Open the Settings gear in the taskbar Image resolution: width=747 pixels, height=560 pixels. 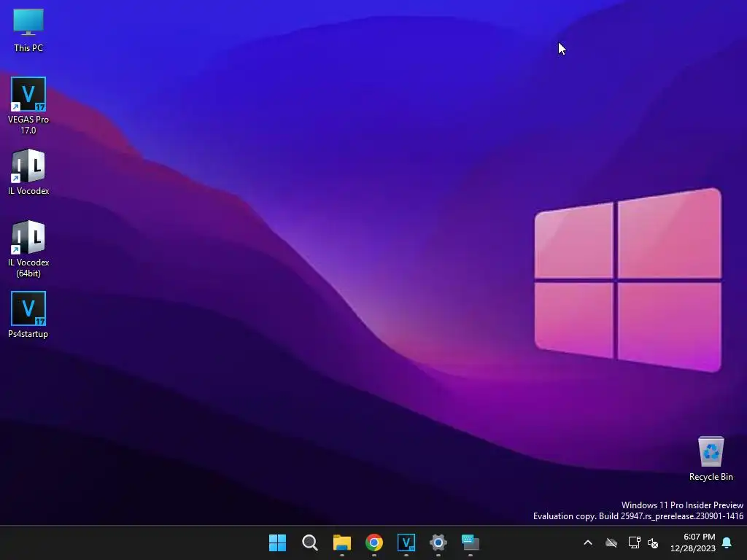pyautogui.click(x=438, y=542)
